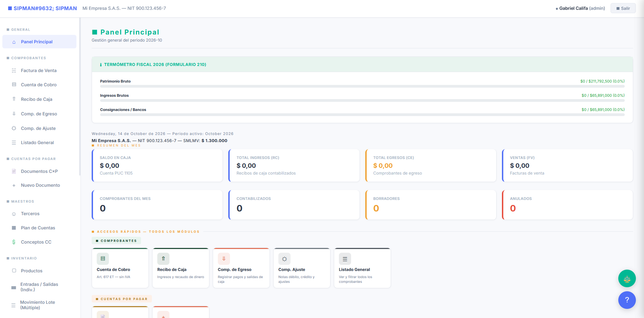
Task: Click the Salir logout button
Action: [623, 8]
